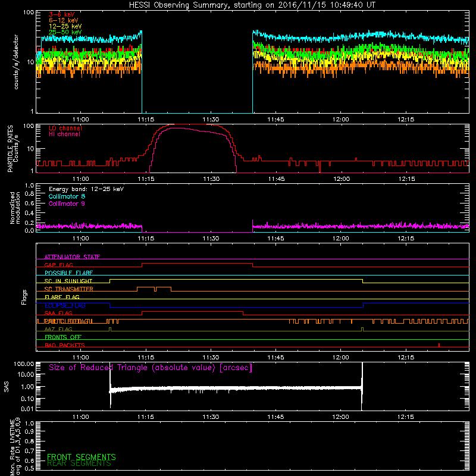Click the FLARE FLAG label
The height and width of the screenshot is (476, 476).
(62, 297)
